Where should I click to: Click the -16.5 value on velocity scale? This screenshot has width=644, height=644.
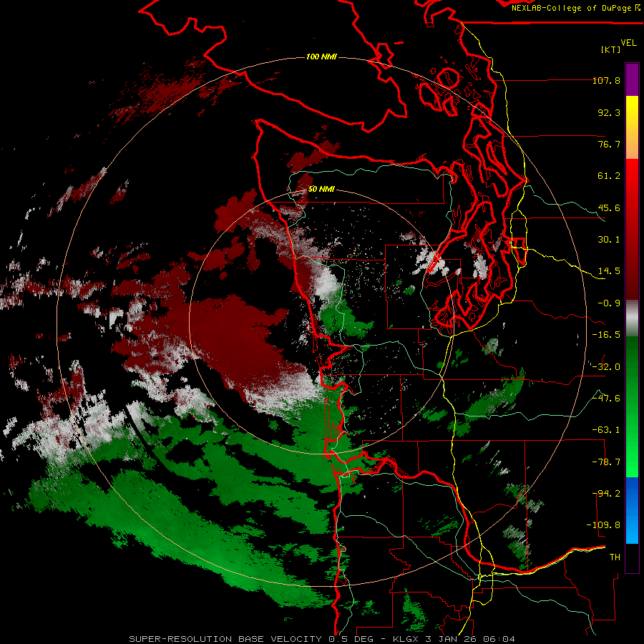click(606, 335)
